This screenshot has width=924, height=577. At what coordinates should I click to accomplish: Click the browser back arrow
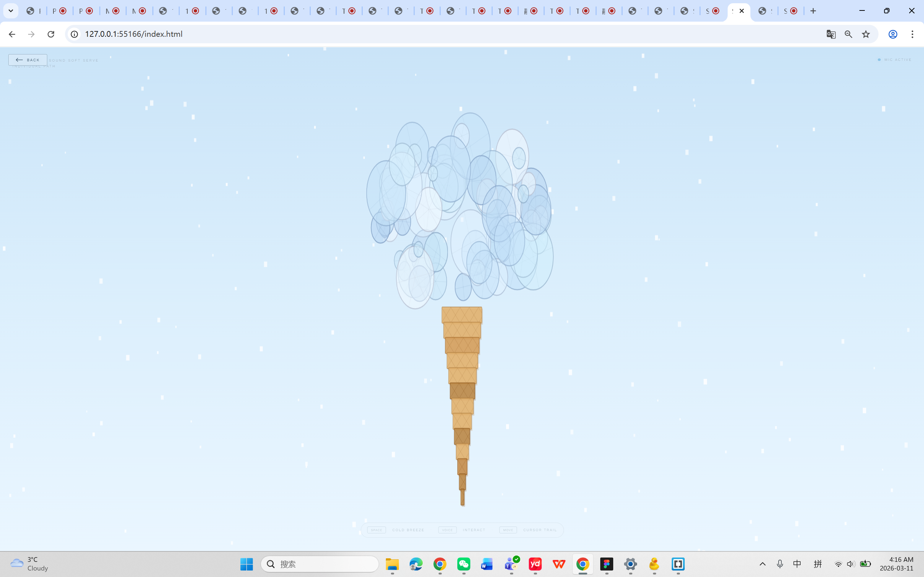pyautogui.click(x=12, y=34)
